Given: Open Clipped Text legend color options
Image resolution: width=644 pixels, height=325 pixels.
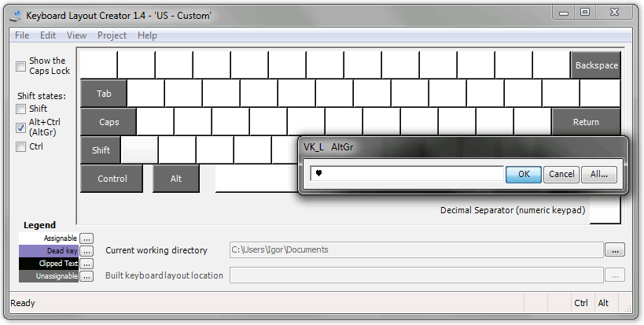Looking at the screenshot, I should tap(86, 264).
